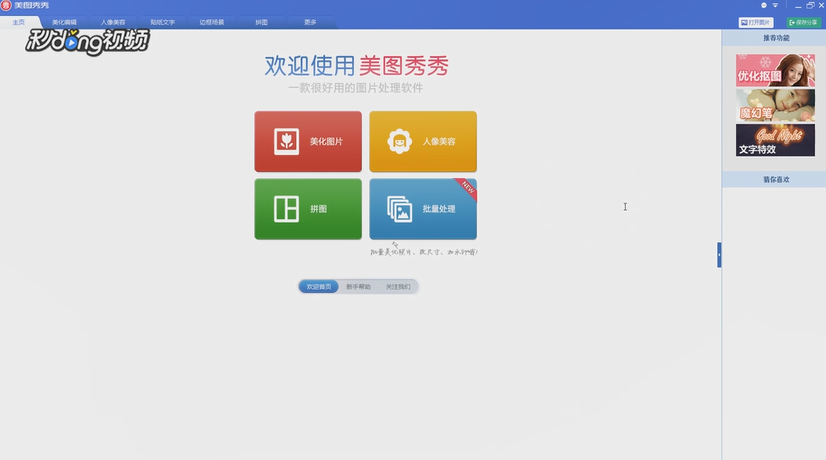This screenshot has width=826, height=460.
Task: Minimize the Meitu XiuXiu window
Action: [798, 6]
